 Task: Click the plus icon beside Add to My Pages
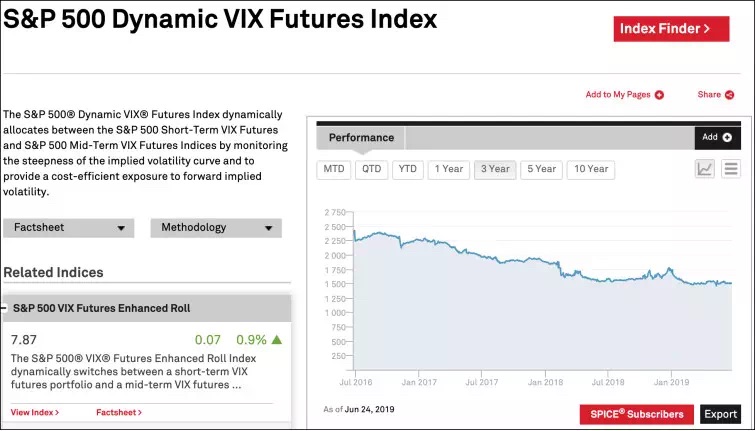click(x=659, y=95)
